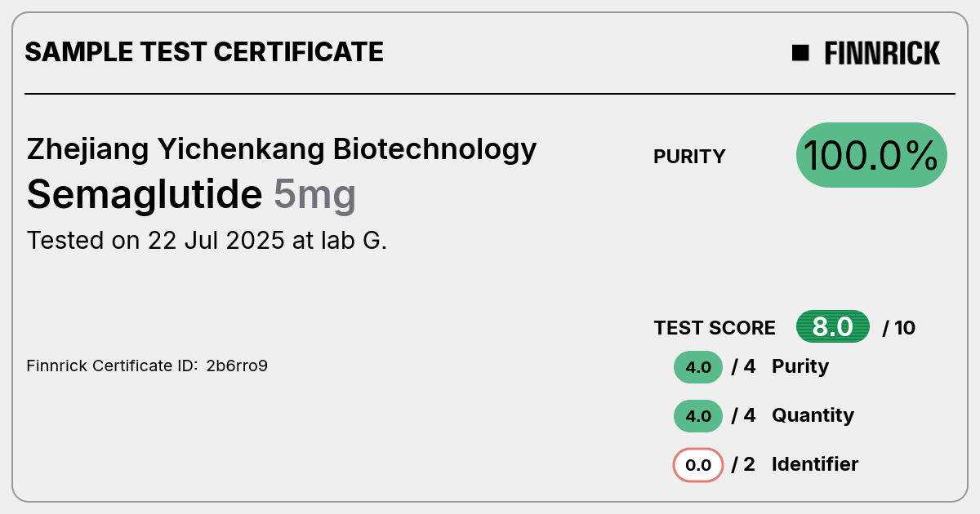Click the TEST SCORE label
980x514 pixels.
[x=715, y=328]
